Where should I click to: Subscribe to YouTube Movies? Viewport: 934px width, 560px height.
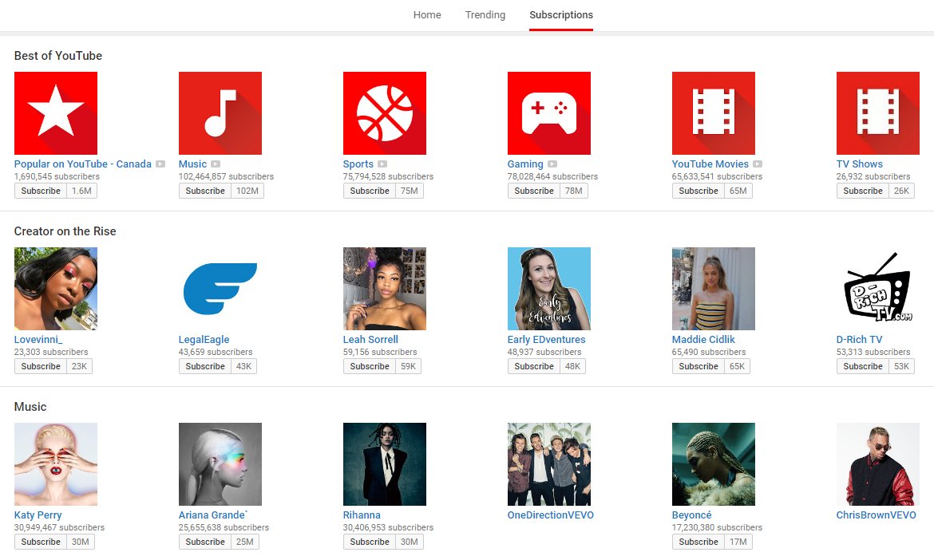(x=699, y=191)
